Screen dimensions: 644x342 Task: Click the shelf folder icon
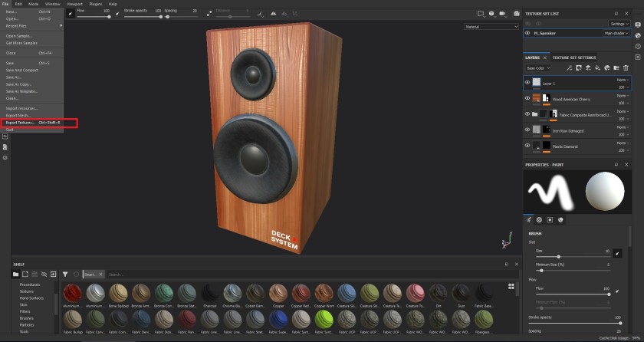point(15,275)
